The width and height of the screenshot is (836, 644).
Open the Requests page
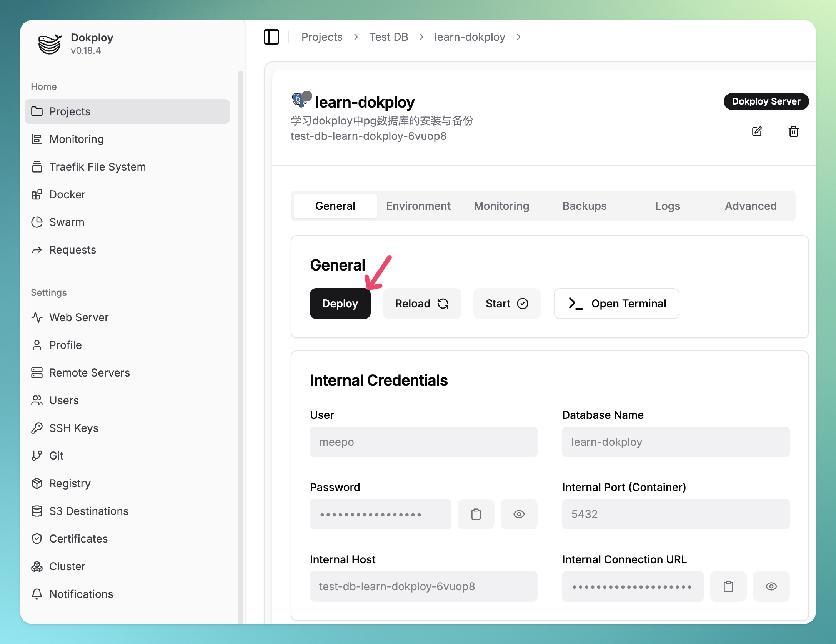[x=127, y=250]
